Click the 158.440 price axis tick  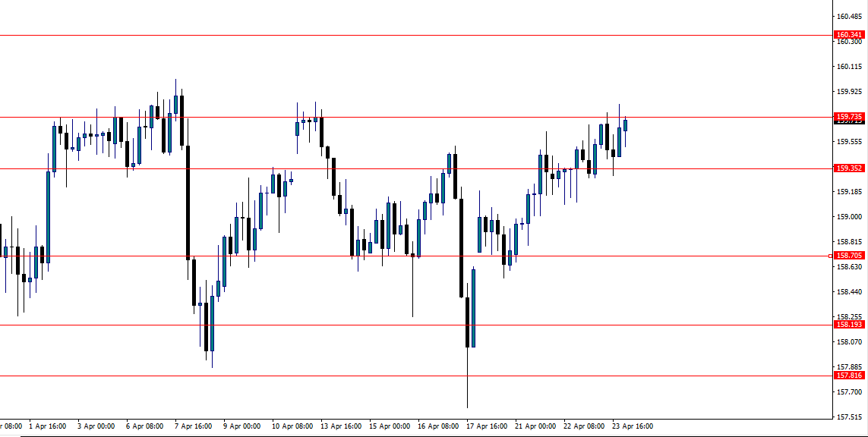849,292
